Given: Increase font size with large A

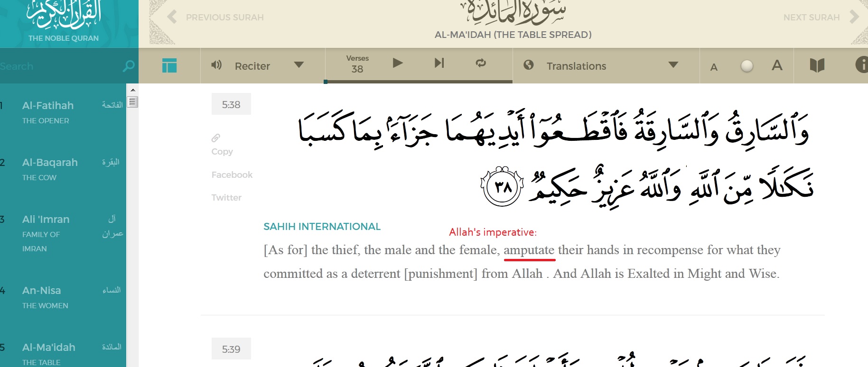Looking at the screenshot, I should click(777, 65).
